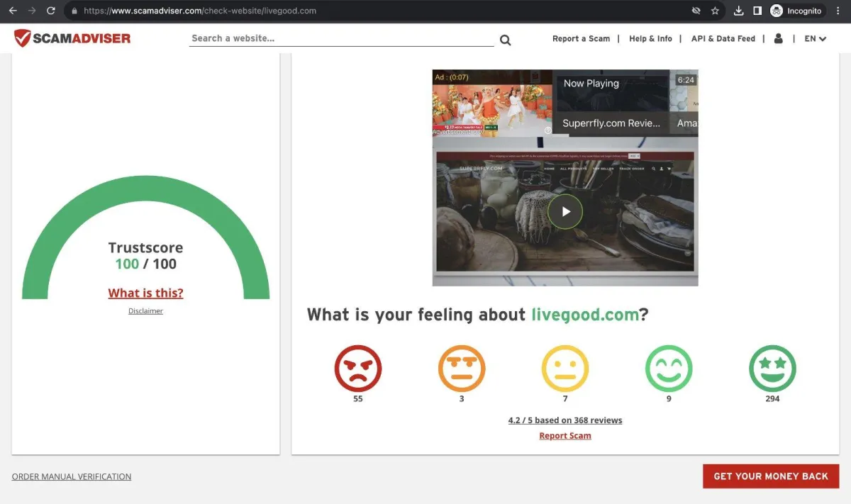
Task: Open the Disclaimer link
Action: click(x=145, y=311)
